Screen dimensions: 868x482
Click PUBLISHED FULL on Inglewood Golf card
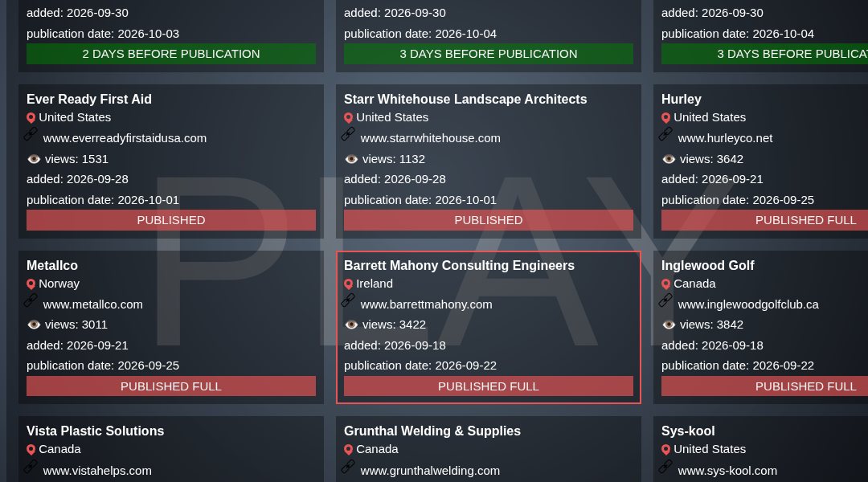tap(764, 386)
